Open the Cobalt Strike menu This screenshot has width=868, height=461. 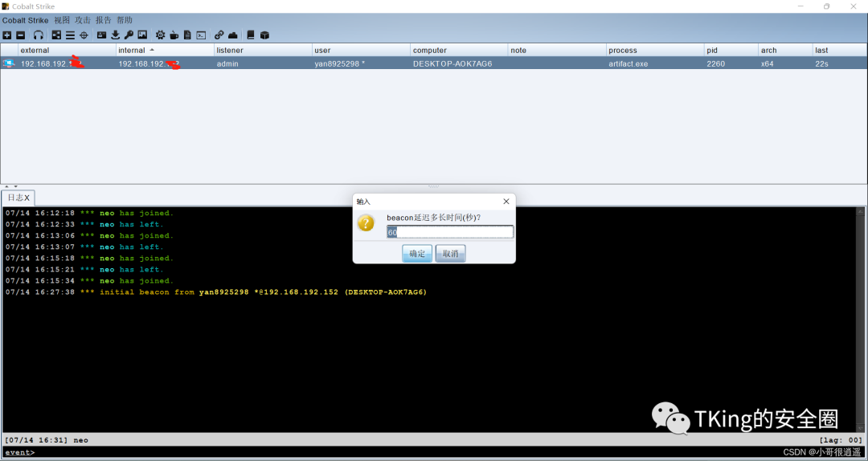pyautogui.click(x=26, y=20)
